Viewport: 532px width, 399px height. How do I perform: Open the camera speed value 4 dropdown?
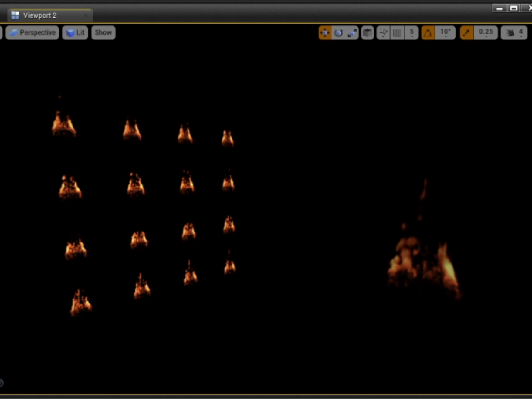(x=521, y=33)
